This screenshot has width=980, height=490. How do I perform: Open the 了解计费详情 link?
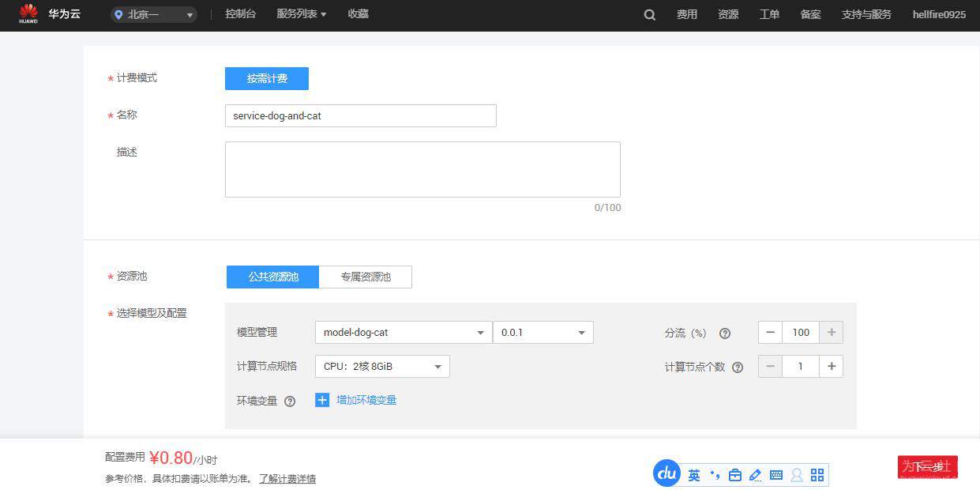(287, 478)
